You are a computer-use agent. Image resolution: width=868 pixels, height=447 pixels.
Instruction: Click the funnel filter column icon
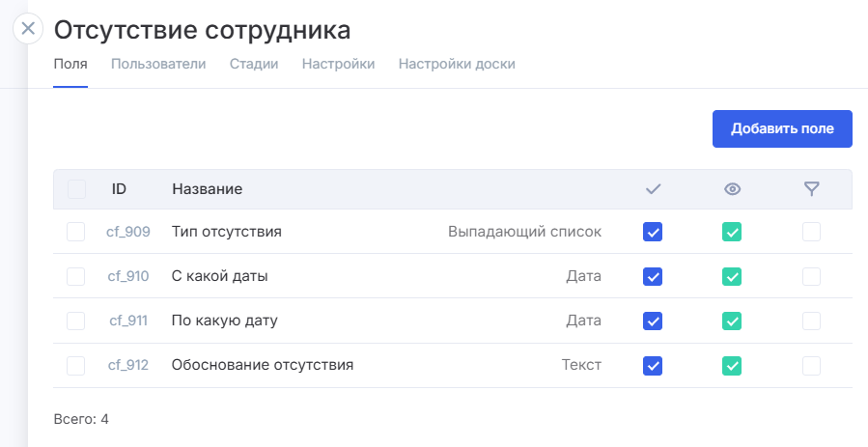pyautogui.click(x=812, y=189)
